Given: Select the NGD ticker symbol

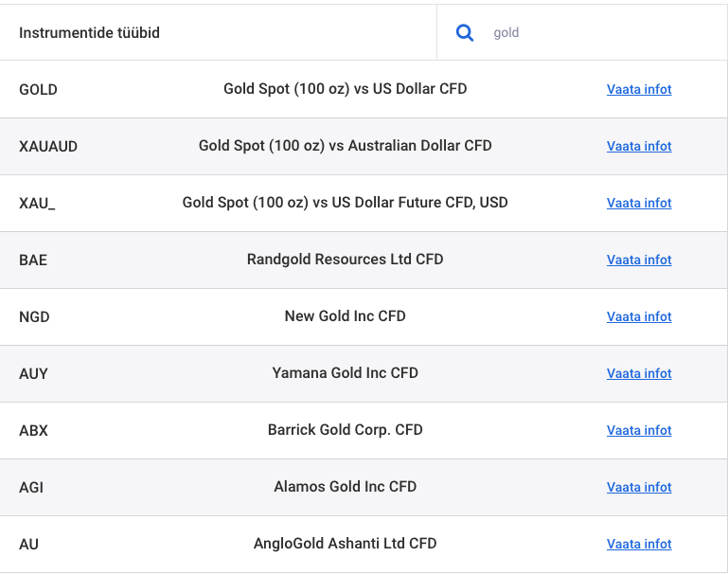Looking at the screenshot, I should coord(34,316).
